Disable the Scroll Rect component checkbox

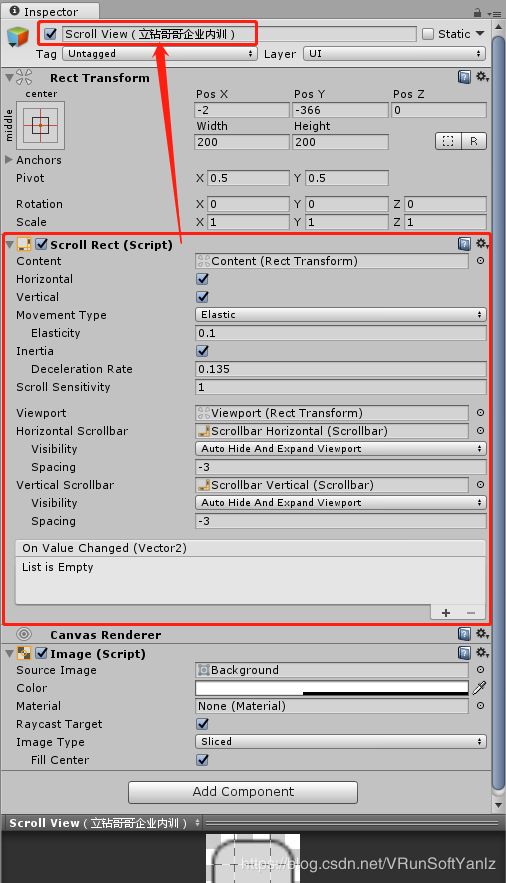tap(42, 244)
